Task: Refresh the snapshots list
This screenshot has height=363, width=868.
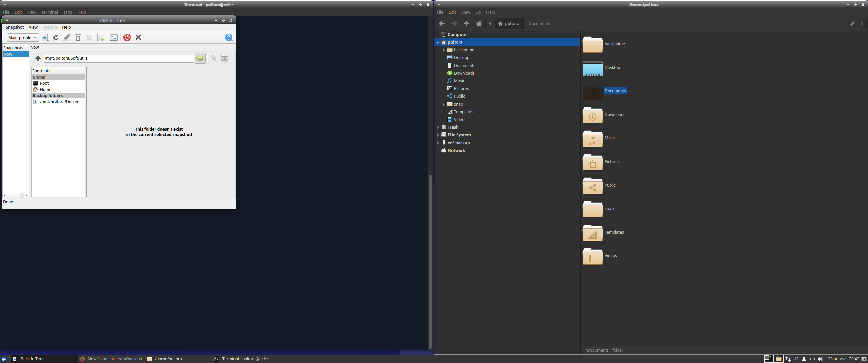Action: pyautogui.click(x=56, y=37)
